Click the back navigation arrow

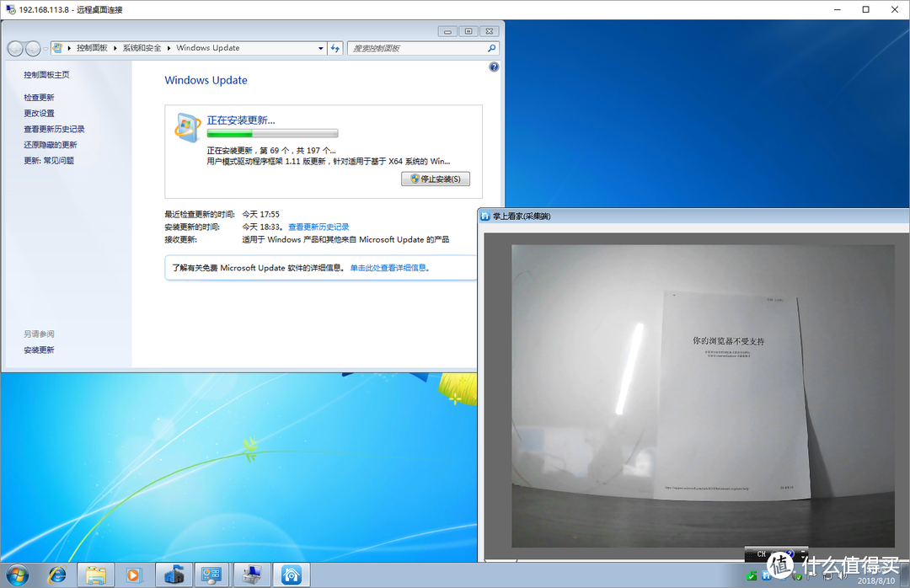point(14,48)
